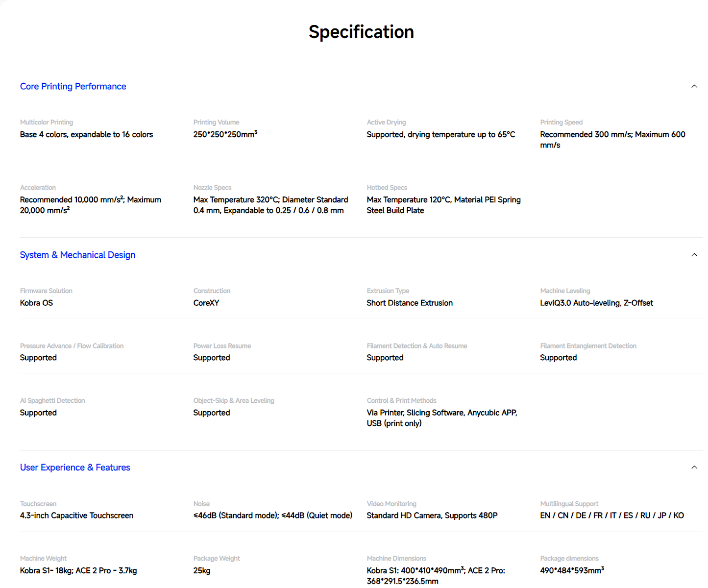708x588 pixels.
Task: Click User Experience & Features heading
Action: pyautogui.click(x=75, y=467)
